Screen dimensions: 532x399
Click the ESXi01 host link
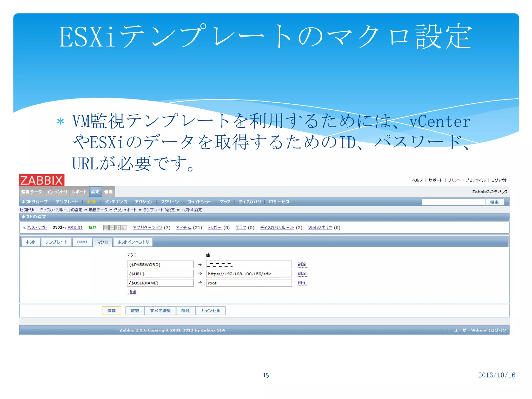click(x=75, y=228)
